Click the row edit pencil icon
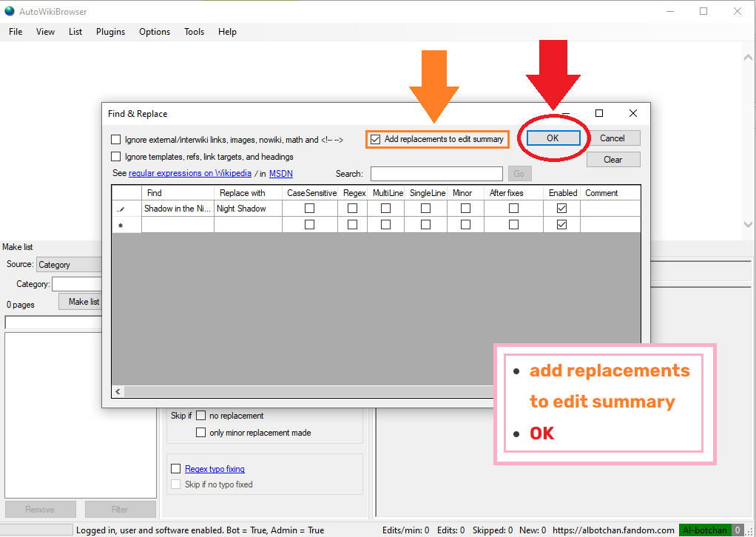 point(121,209)
